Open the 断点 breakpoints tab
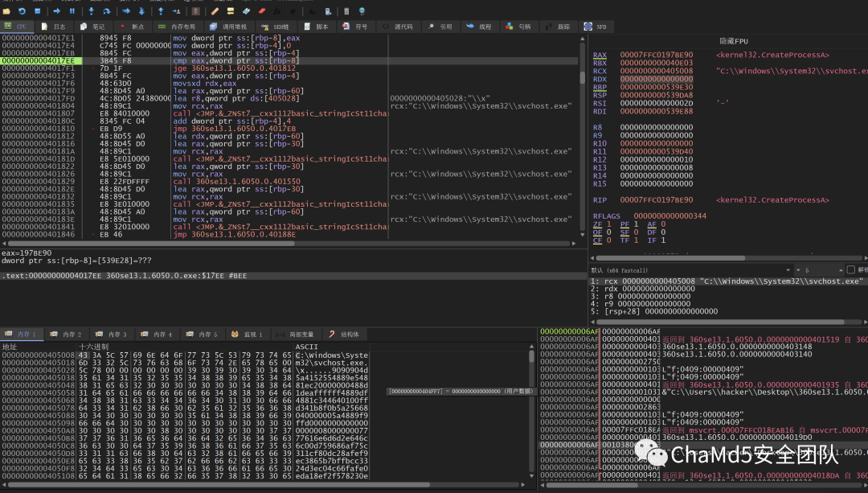868x493 pixels. (x=132, y=27)
